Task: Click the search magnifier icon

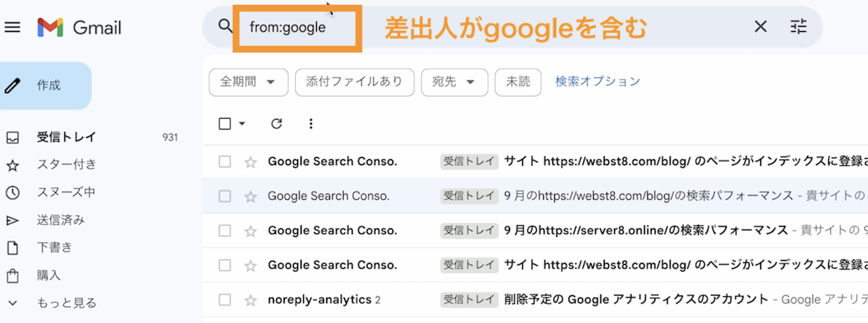Action: tap(225, 27)
